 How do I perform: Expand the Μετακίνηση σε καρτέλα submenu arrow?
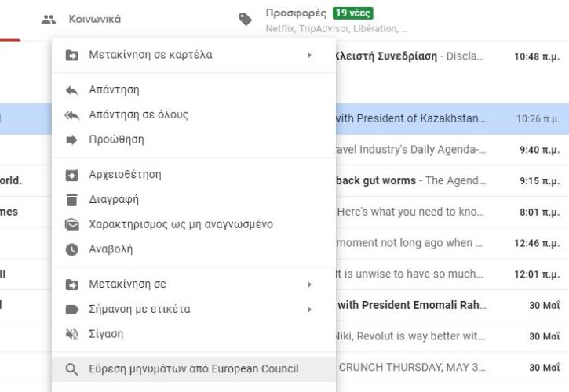309,55
